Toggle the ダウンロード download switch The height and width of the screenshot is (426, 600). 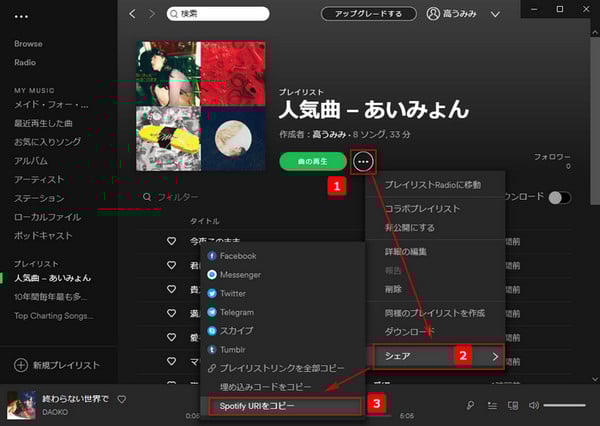click(559, 198)
